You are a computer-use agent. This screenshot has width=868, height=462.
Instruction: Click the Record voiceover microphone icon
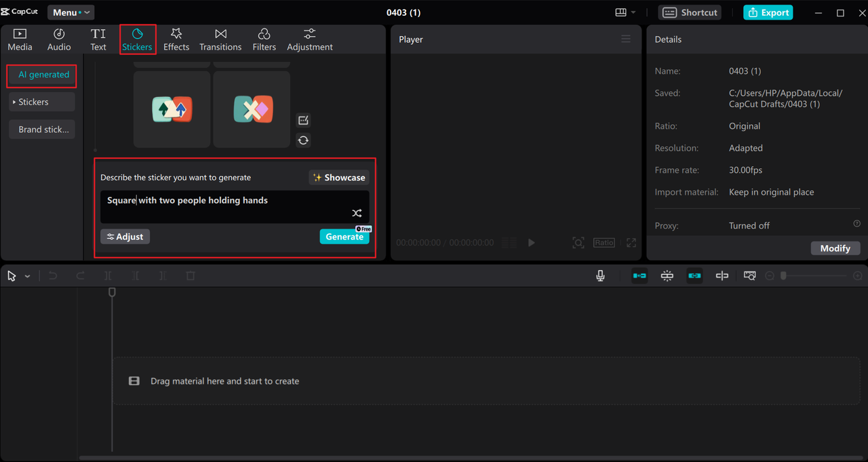[x=600, y=275]
